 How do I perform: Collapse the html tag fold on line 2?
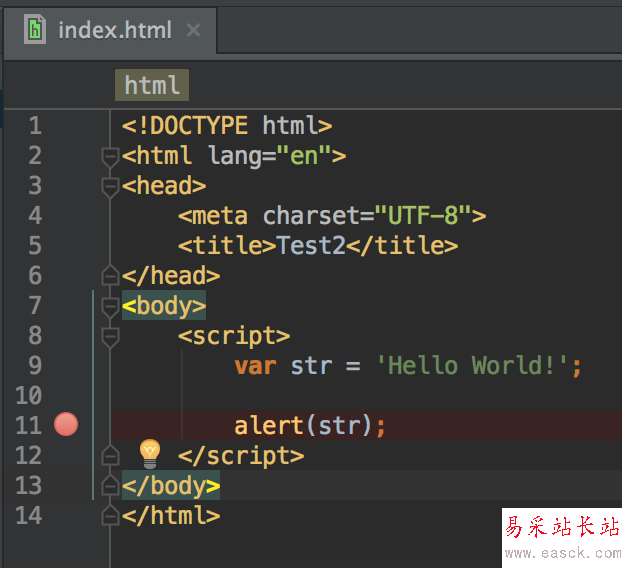point(110,156)
